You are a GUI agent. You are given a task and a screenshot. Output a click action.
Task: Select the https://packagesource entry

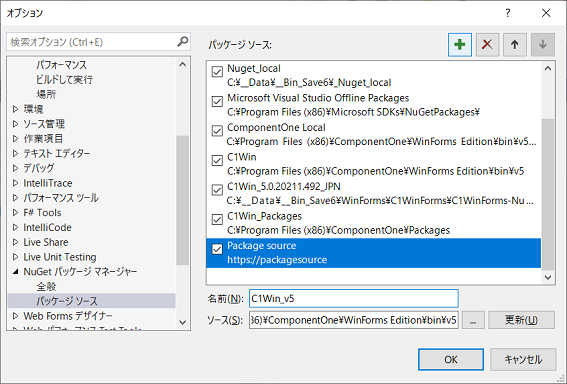tap(374, 253)
